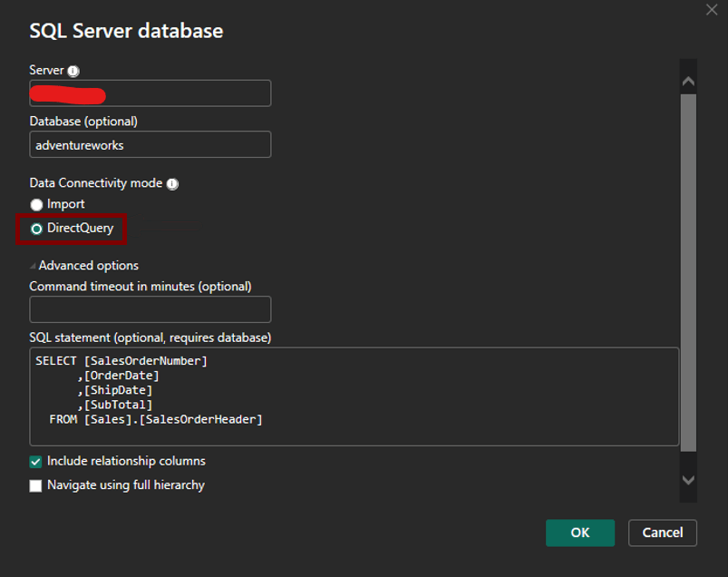The width and height of the screenshot is (728, 577).
Task: Close the SQL Server database dialog
Action: 712,10
